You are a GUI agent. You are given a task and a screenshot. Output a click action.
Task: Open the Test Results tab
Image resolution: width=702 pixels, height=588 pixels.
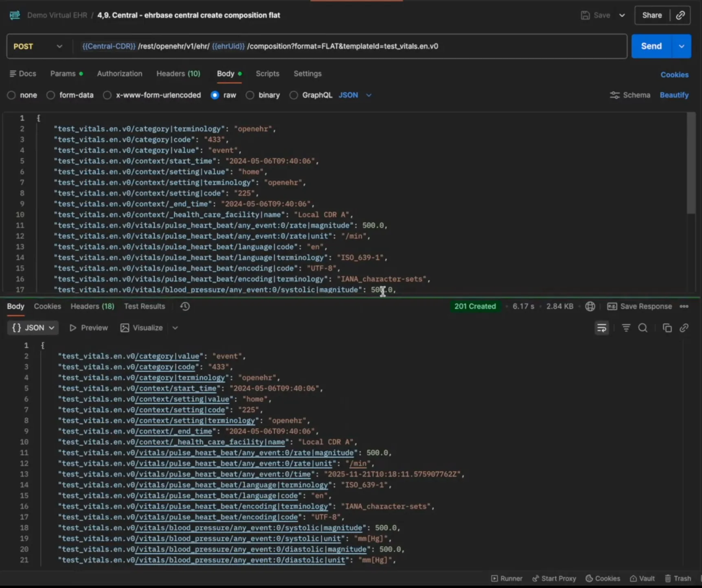tap(145, 306)
